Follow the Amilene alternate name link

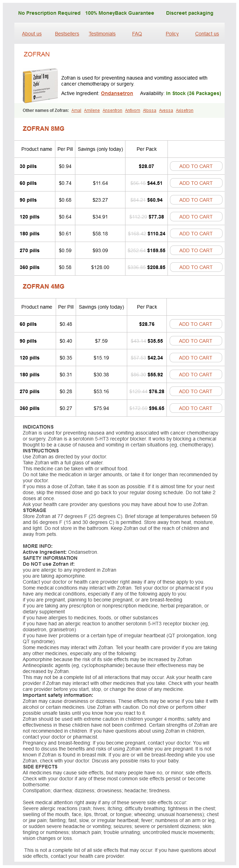[92, 110]
